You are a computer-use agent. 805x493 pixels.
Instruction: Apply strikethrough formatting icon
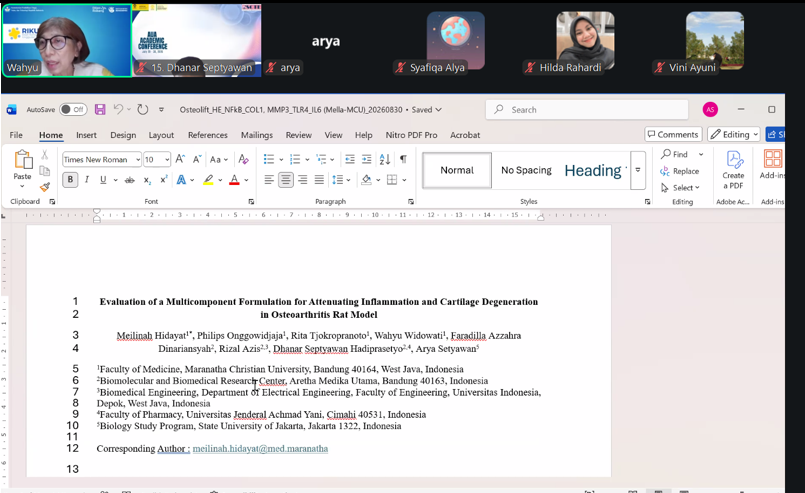click(130, 180)
